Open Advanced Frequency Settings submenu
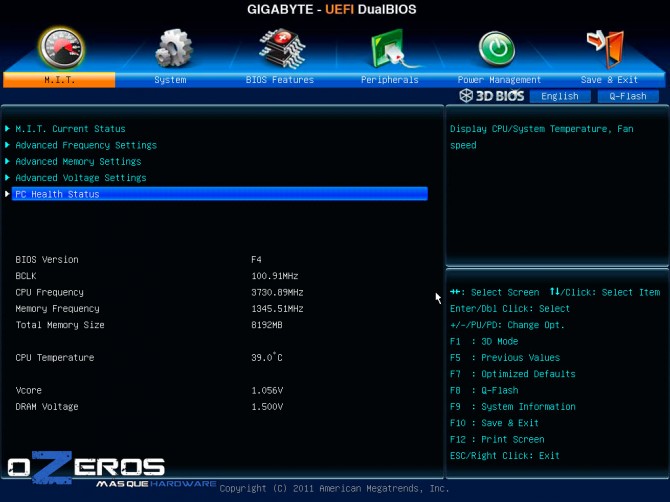The height and width of the screenshot is (502, 670). (86, 145)
